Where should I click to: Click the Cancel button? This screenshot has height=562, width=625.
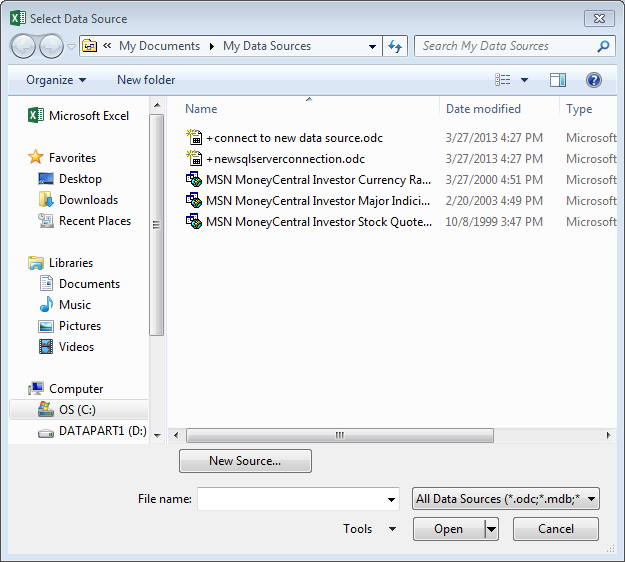(556, 529)
